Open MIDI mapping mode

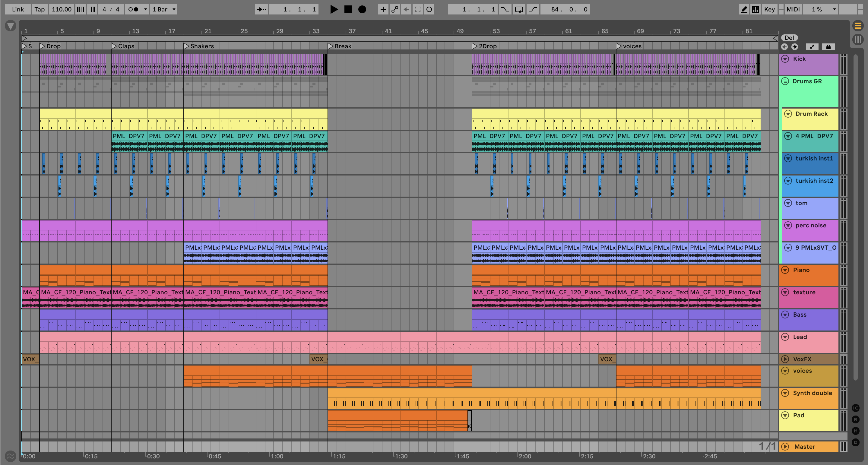click(793, 9)
